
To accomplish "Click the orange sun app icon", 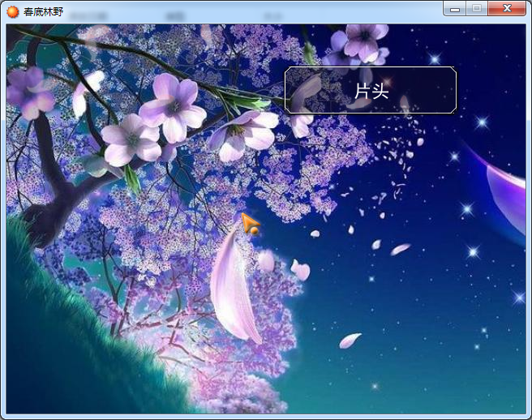I will tap(13, 12).
